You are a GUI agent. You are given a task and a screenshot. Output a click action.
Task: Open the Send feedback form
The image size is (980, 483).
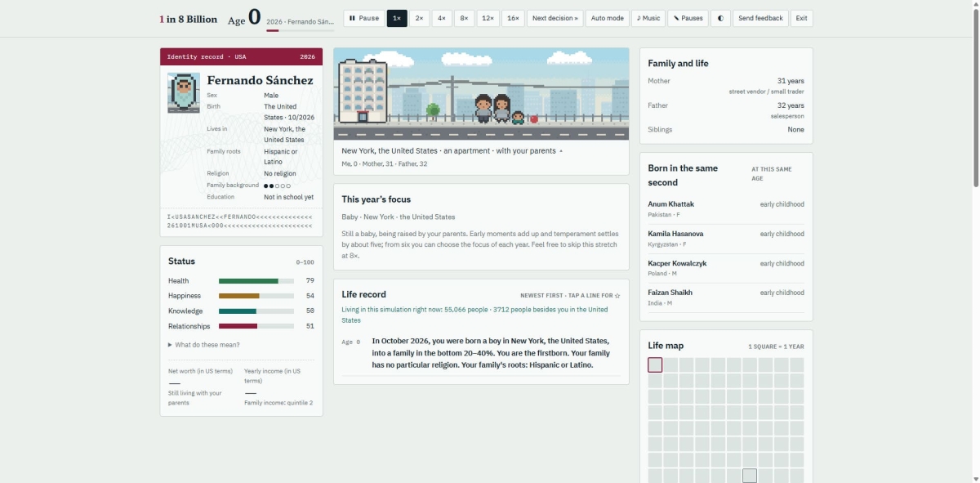point(761,18)
